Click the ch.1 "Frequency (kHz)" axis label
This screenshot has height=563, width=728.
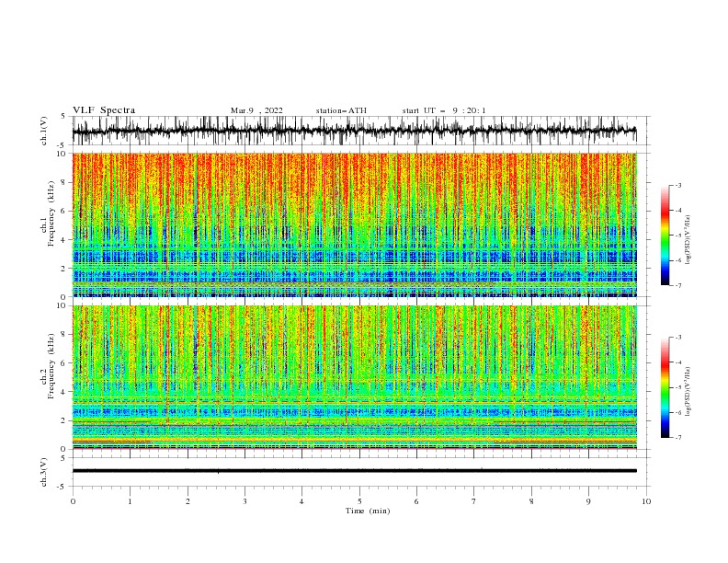click(x=51, y=213)
